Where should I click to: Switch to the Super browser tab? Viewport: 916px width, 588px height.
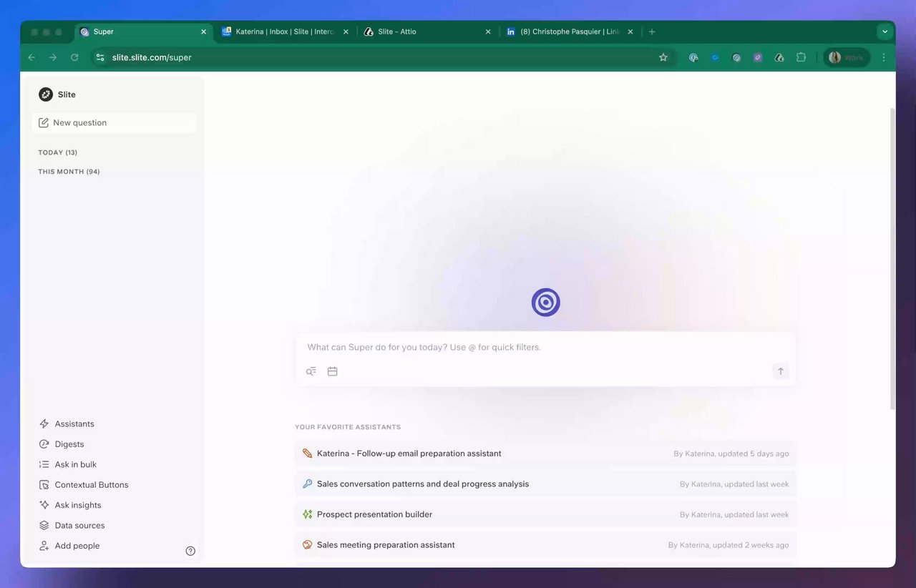coord(143,32)
